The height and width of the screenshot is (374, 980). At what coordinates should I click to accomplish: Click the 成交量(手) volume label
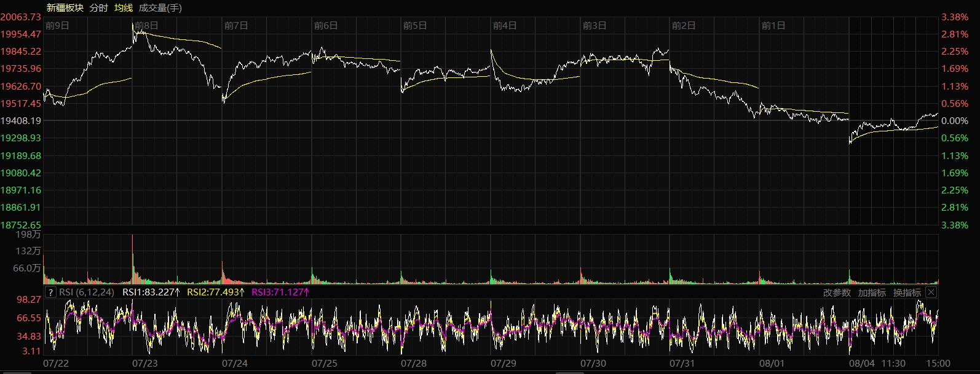[160, 8]
